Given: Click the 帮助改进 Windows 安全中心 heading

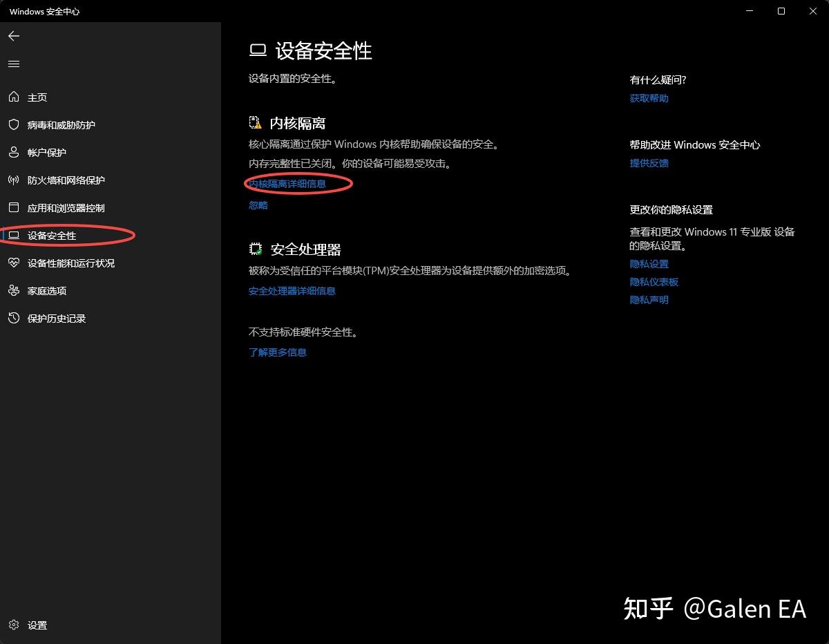Looking at the screenshot, I should (695, 145).
